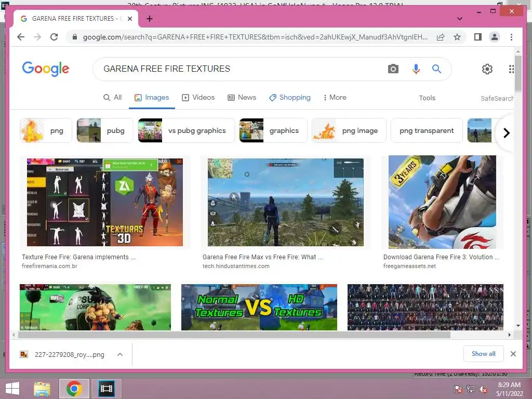Click the scroll-right arrow at bottom

[509, 335]
